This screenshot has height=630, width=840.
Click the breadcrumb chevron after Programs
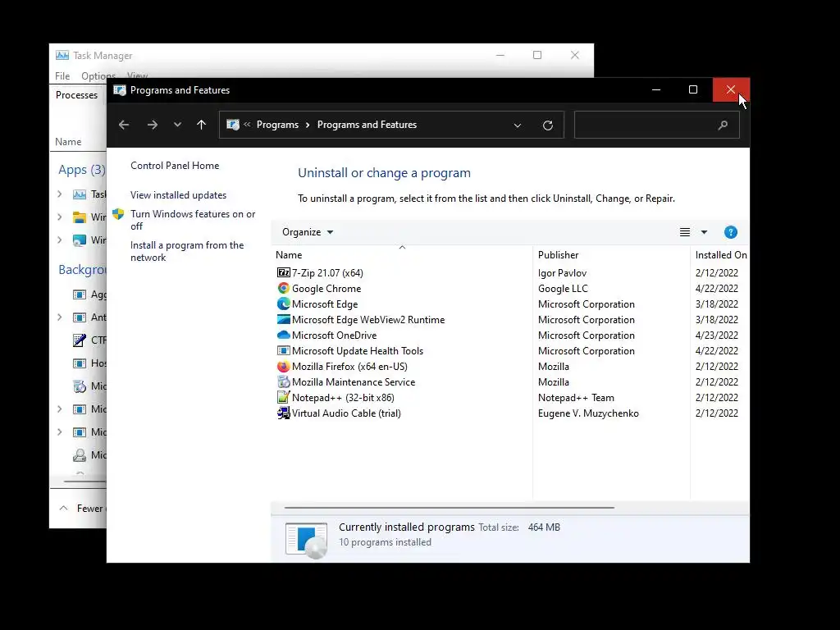click(308, 125)
